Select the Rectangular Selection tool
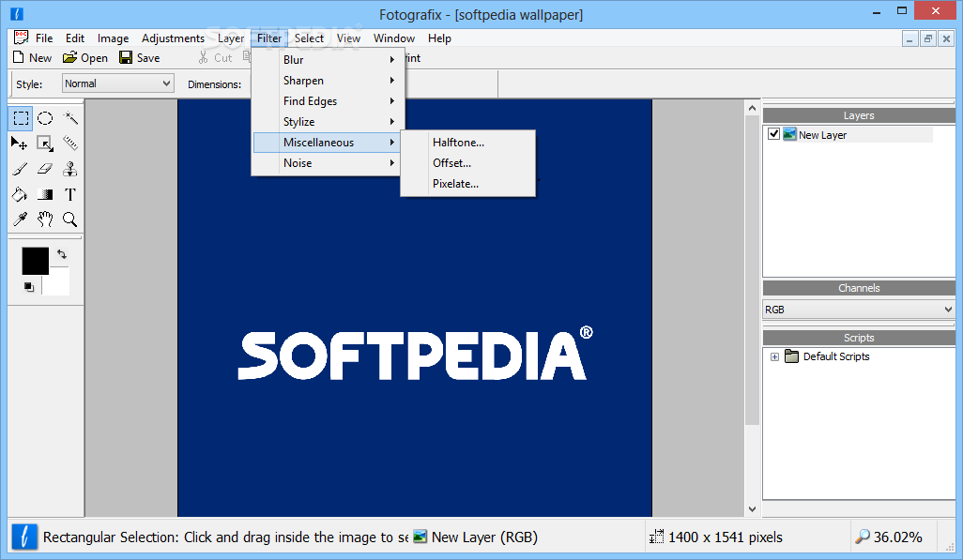The image size is (963, 560). coord(21,118)
